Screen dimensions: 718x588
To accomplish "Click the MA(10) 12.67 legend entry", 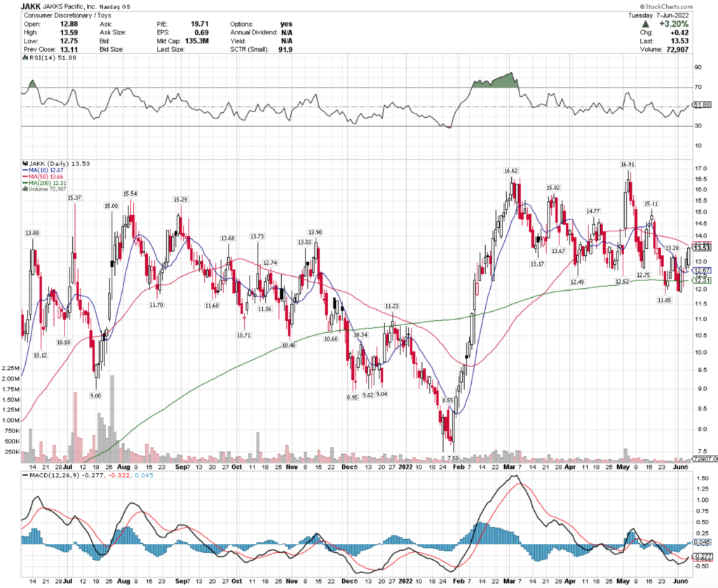I will click(x=43, y=170).
